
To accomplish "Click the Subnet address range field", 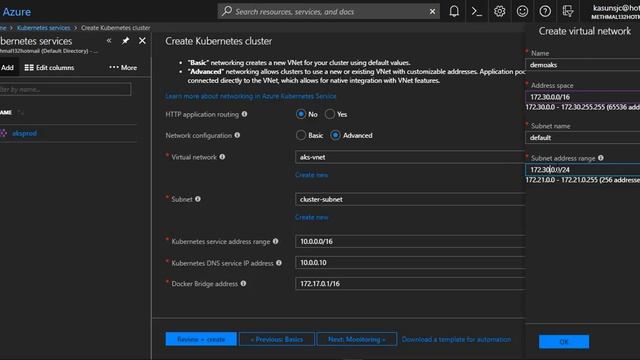I will coord(582,169).
